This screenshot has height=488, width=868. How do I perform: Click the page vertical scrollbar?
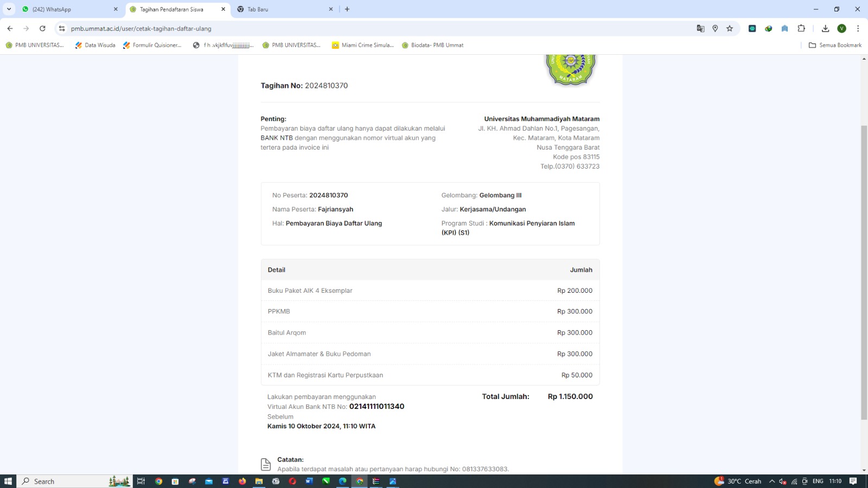point(864,271)
